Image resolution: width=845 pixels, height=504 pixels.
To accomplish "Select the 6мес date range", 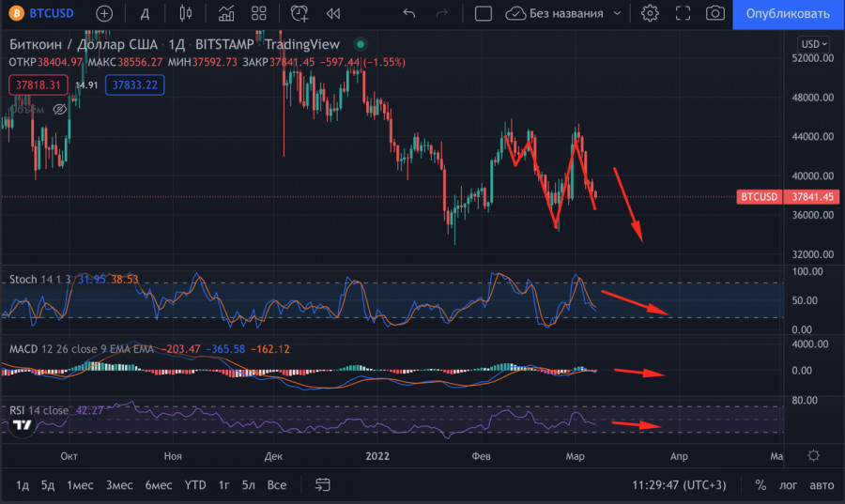I will pos(159,485).
